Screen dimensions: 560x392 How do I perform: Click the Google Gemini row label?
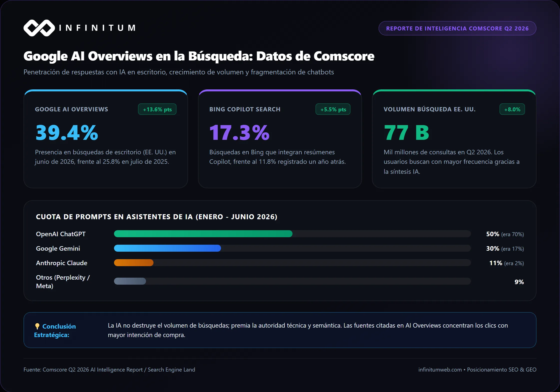click(x=58, y=248)
